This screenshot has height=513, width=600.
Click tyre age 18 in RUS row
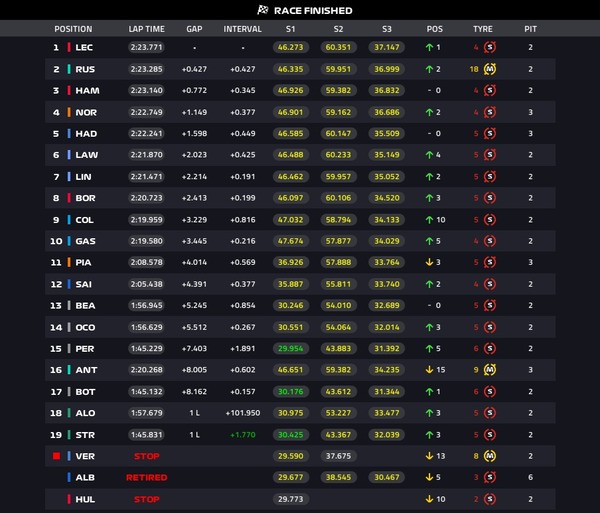(474, 69)
